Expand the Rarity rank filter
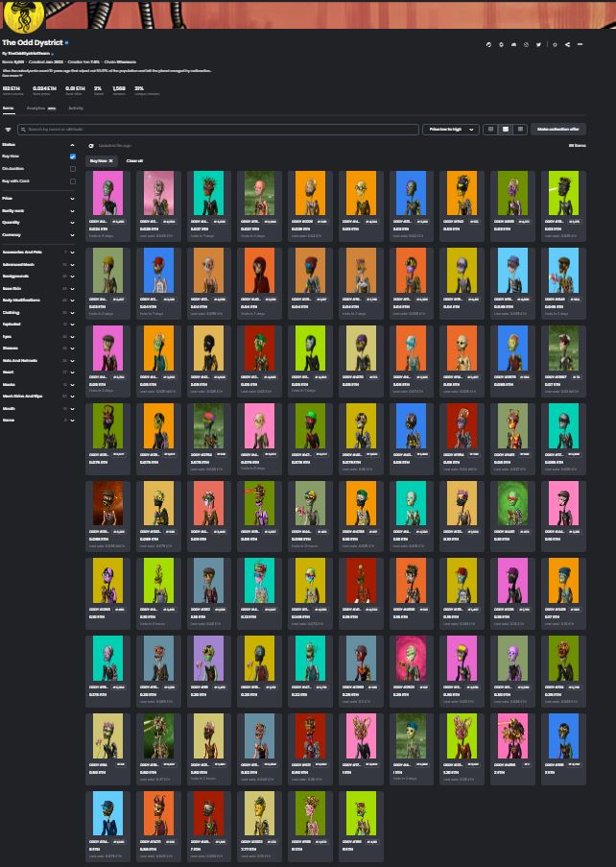616x867 pixels. [x=38, y=210]
